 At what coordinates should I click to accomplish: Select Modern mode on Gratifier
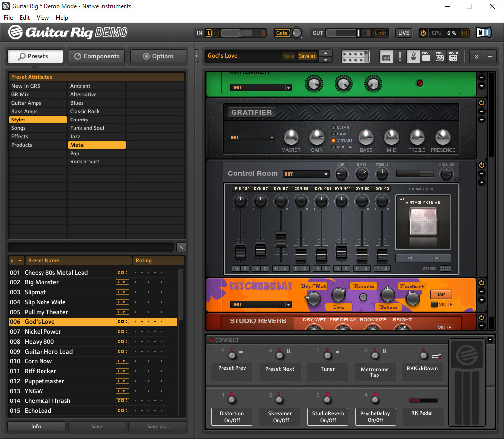point(334,147)
